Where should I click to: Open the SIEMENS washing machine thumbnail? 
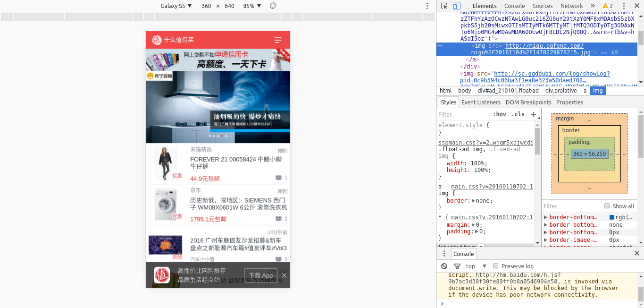pyautogui.click(x=166, y=205)
